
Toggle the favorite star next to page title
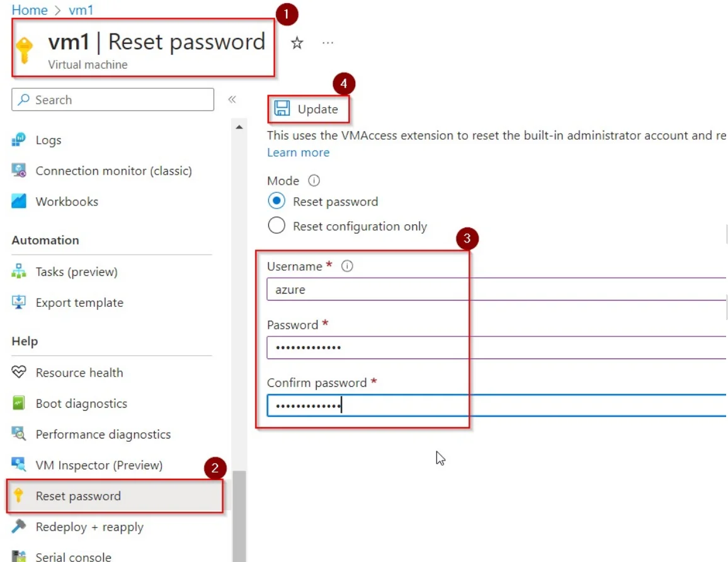[x=296, y=43]
